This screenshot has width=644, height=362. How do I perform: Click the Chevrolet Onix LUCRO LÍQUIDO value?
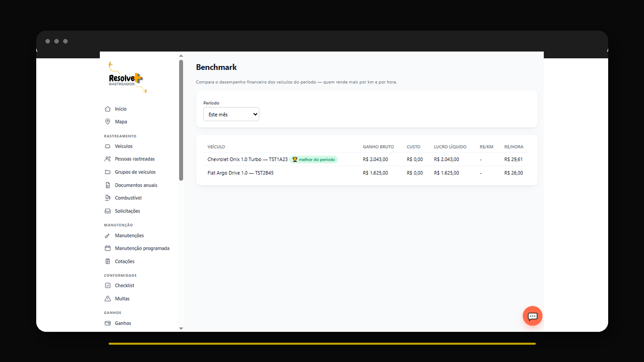click(x=446, y=159)
